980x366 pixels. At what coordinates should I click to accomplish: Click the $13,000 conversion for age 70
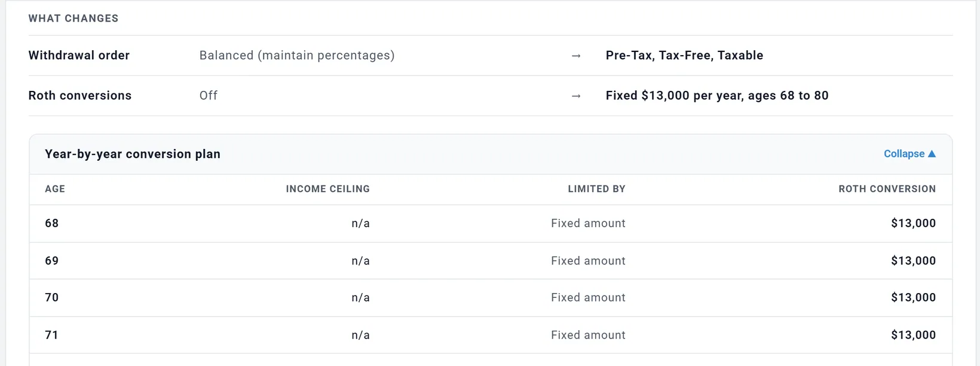[913, 297]
